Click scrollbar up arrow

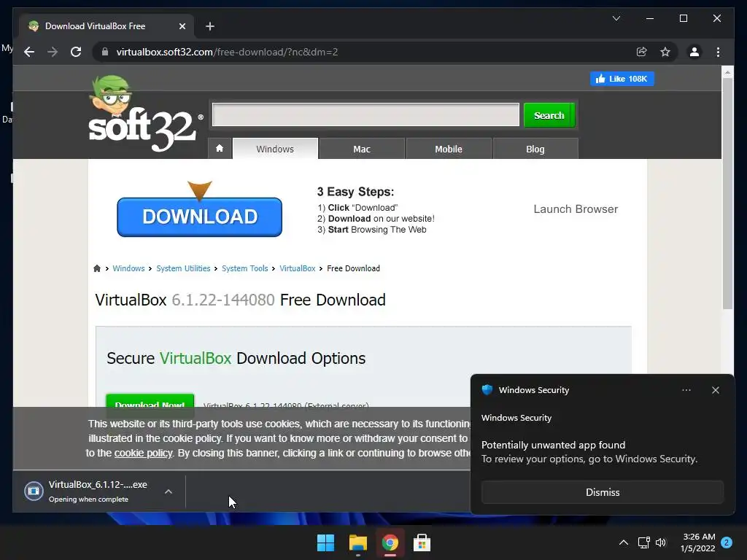point(727,72)
